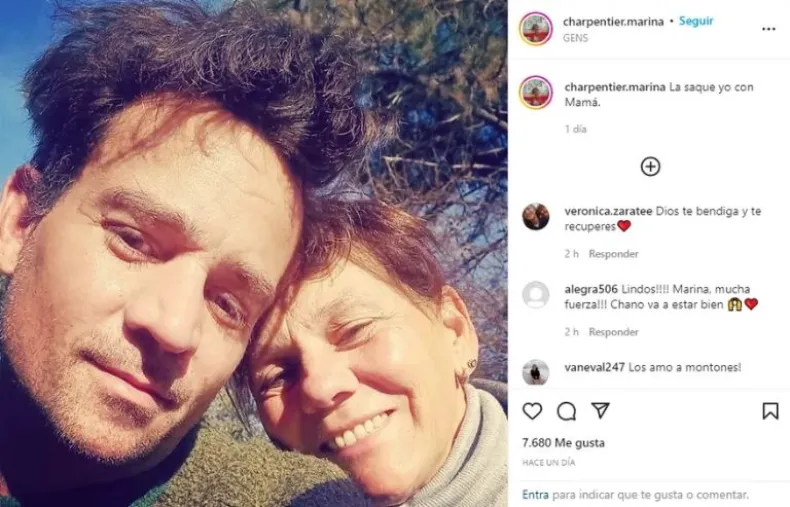Open vaneval247 avatar

536,372
